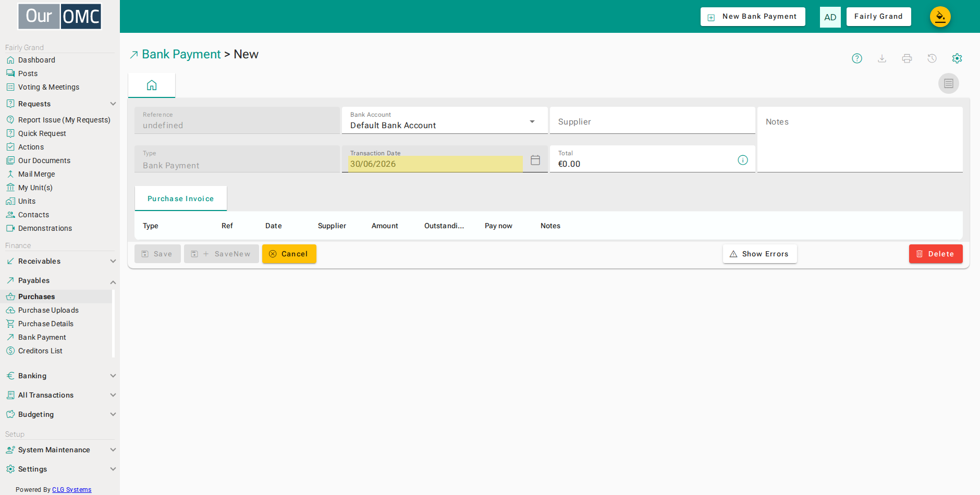The width and height of the screenshot is (980, 495).
Task: Open the CLG Systems link
Action: [x=71, y=490]
